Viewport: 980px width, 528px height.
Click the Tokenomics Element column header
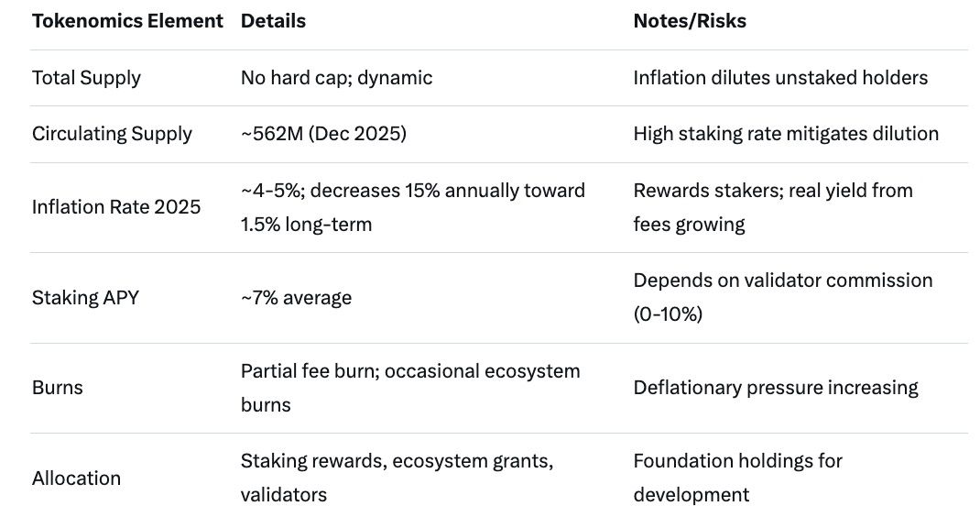[x=127, y=21]
